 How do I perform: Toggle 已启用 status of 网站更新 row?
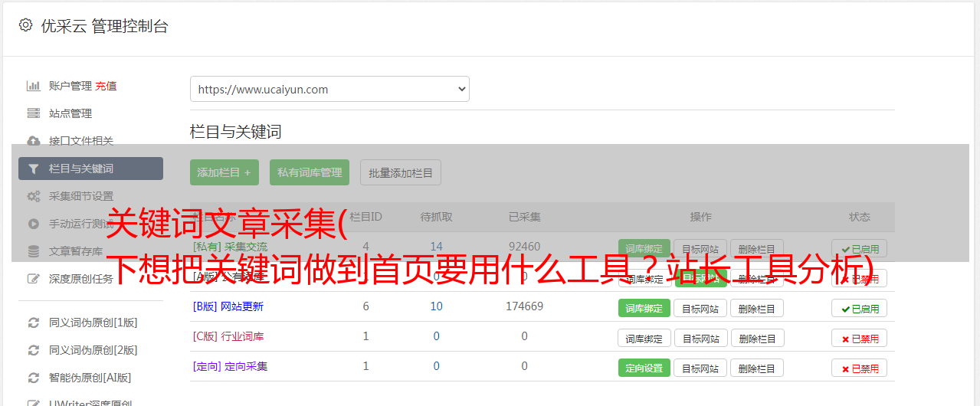point(859,308)
